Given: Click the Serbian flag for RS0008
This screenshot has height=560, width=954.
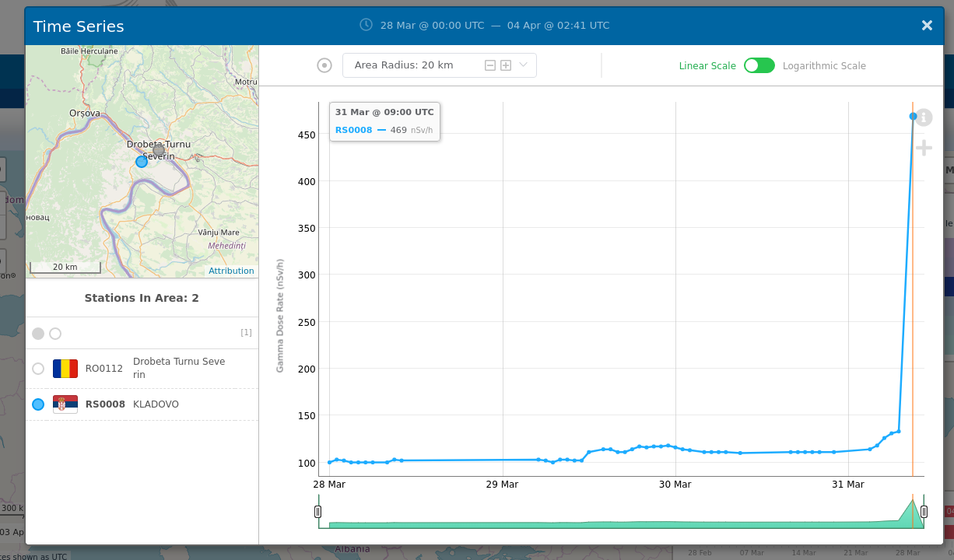Looking at the screenshot, I should click(65, 404).
